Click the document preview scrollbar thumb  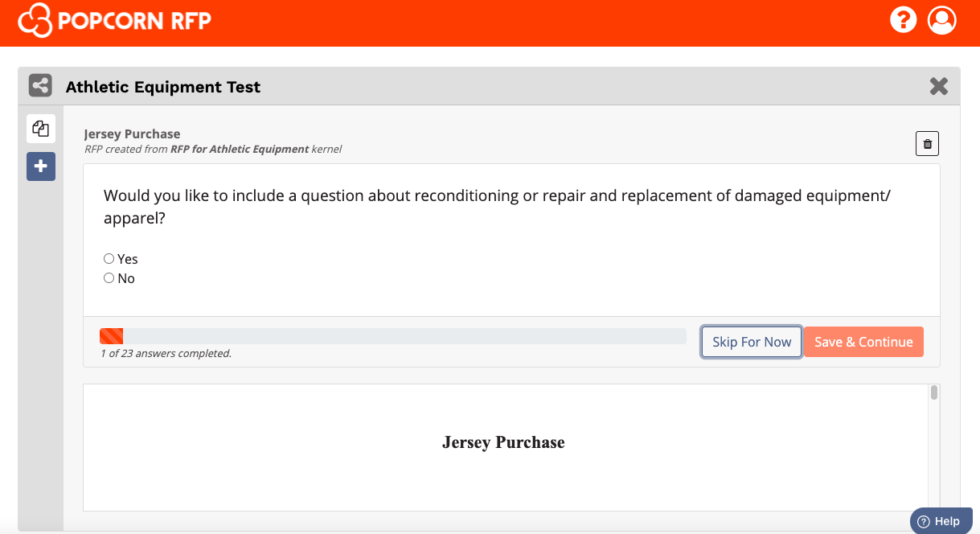point(934,392)
